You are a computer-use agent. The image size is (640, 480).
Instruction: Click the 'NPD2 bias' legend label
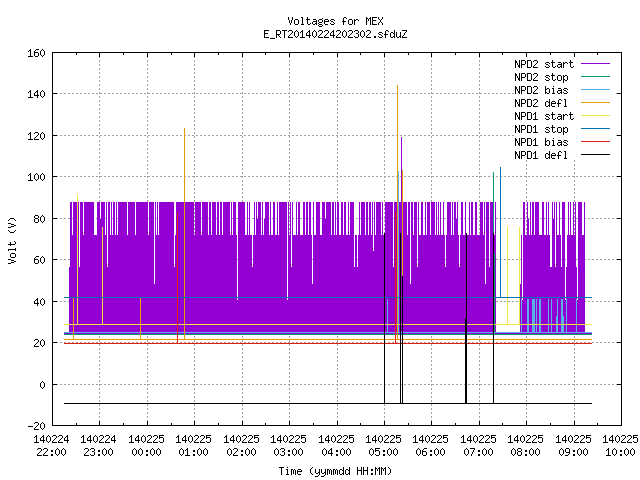pyautogui.click(x=541, y=90)
